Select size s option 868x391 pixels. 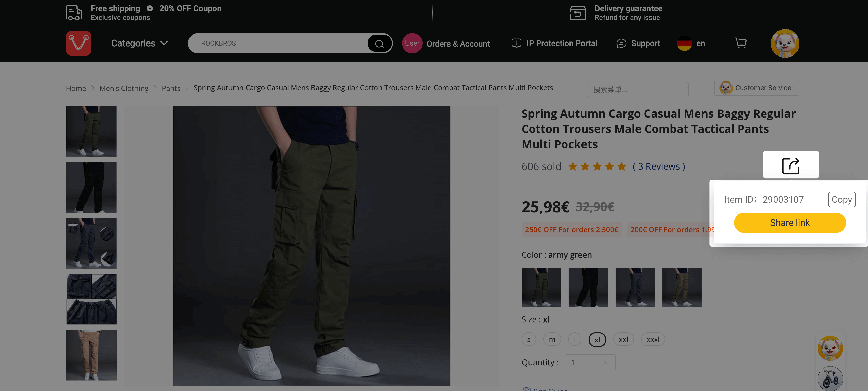529,340
